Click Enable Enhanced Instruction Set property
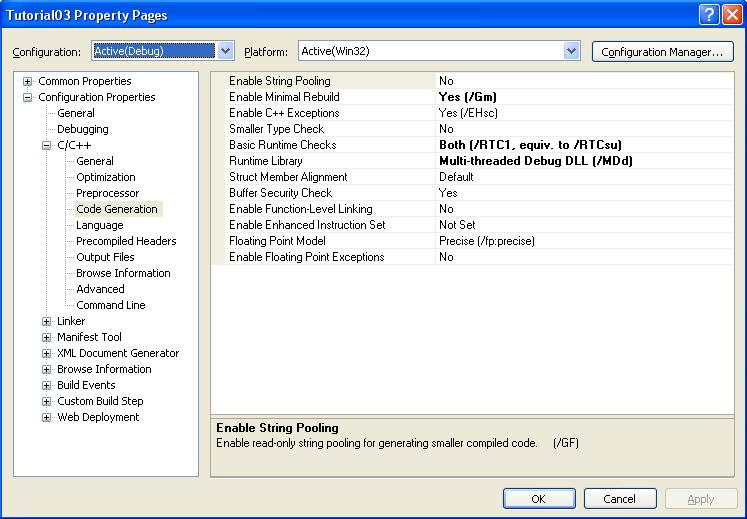The width and height of the screenshot is (747, 519). 307,225
